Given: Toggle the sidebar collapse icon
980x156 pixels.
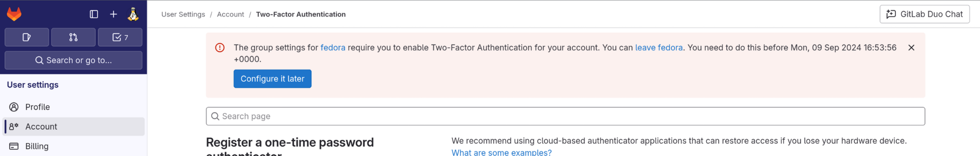Looking at the screenshot, I should click(94, 14).
